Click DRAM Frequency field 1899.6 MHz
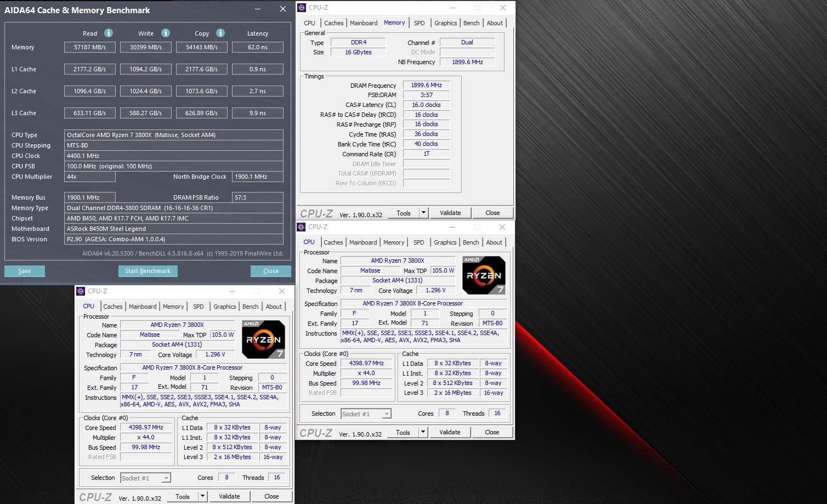Screen dimensions: 827x504 click(426, 85)
